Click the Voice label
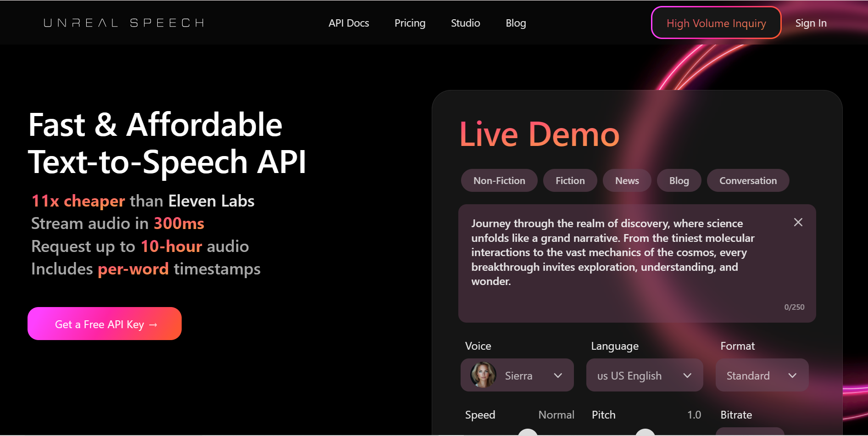This screenshot has width=868, height=436. pos(478,346)
